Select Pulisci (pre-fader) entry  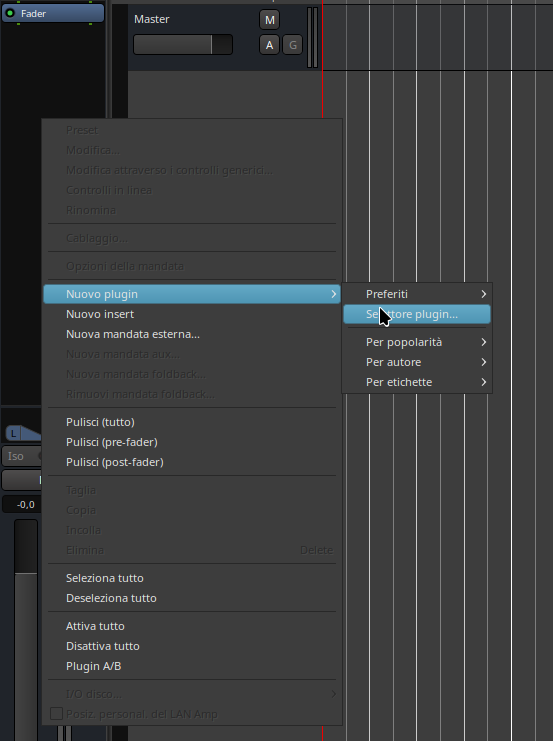pyautogui.click(x=192, y=442)
